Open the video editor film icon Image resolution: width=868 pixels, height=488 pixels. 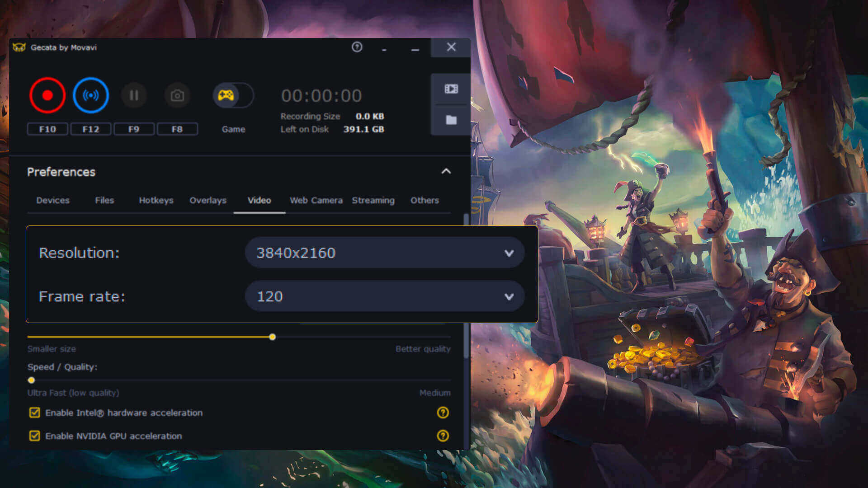(x=451, y=89)
